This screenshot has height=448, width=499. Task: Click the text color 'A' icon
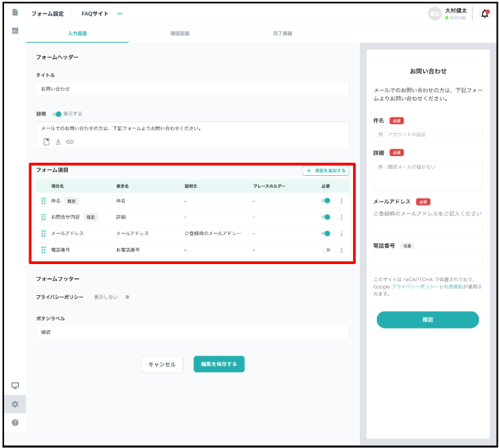pos(58,142)
